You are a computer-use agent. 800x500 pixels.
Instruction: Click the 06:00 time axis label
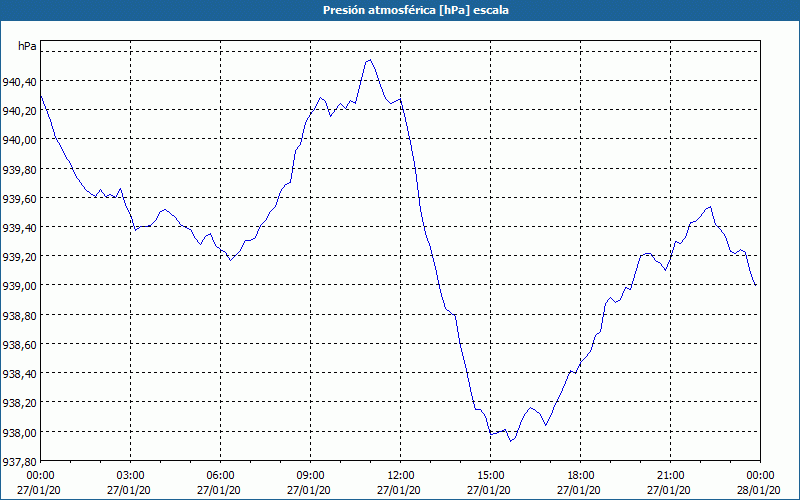click(220, 476)
